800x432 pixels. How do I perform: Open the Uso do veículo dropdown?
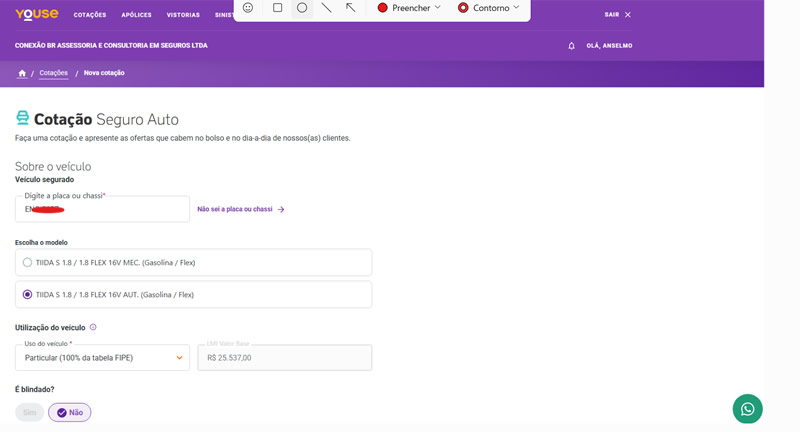pos(103,358)
